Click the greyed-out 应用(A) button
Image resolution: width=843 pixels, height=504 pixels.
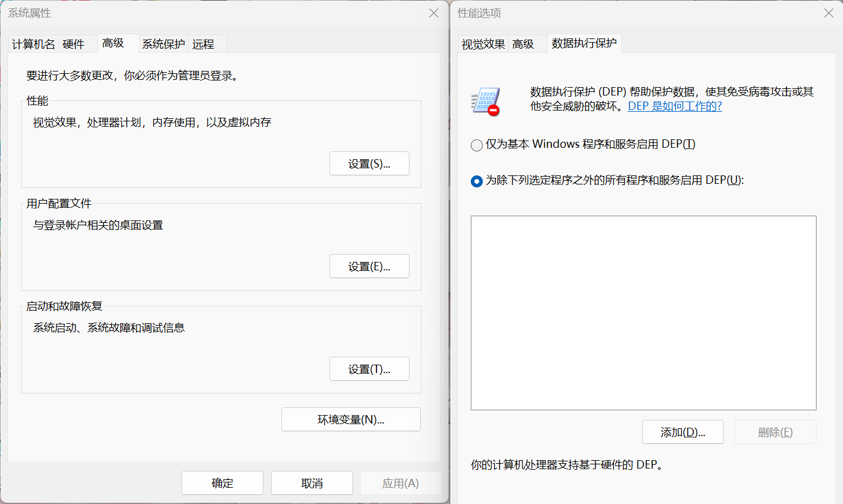click(x=400, y=483)
